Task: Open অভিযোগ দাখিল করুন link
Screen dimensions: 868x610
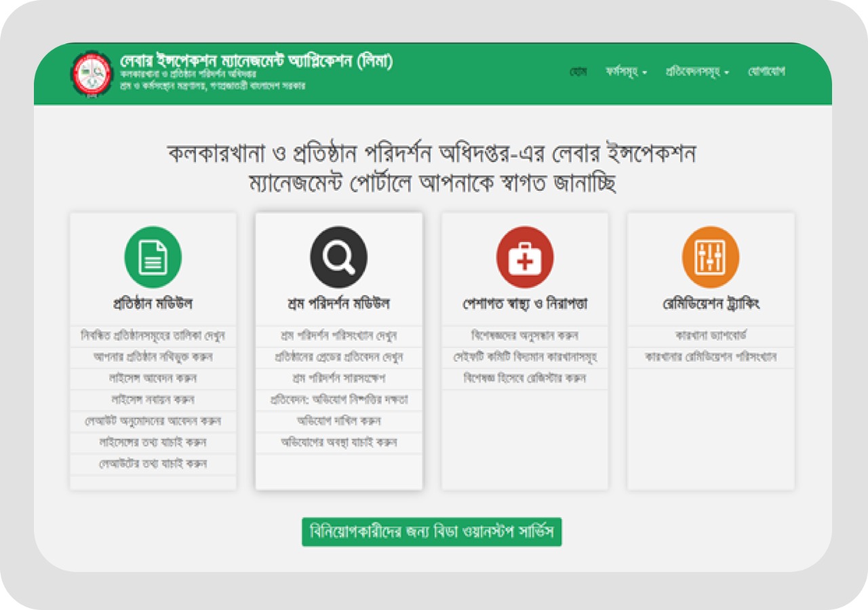Action: [338, 421]
